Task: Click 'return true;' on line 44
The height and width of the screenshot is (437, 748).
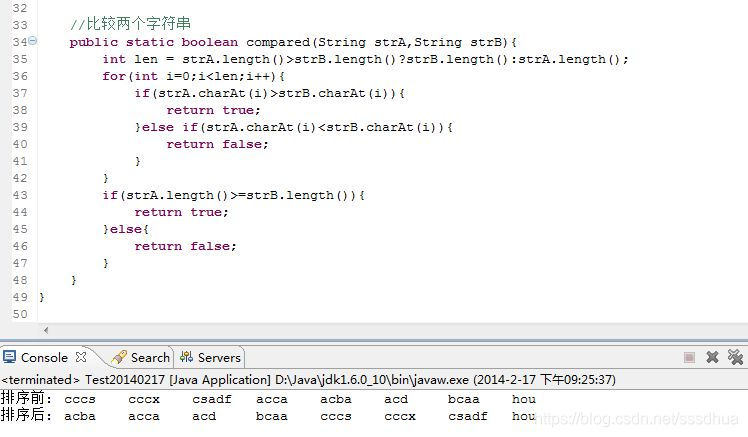Action: [x=181, y=212]
